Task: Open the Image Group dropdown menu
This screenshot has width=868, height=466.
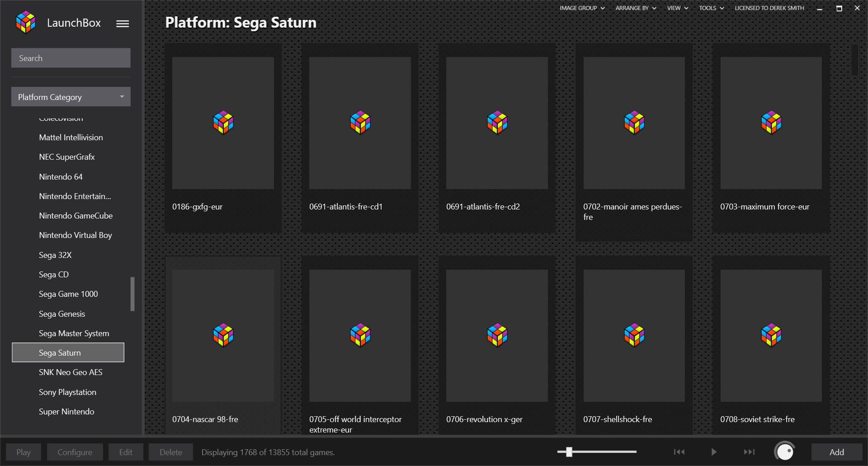Action: [582, 8]
